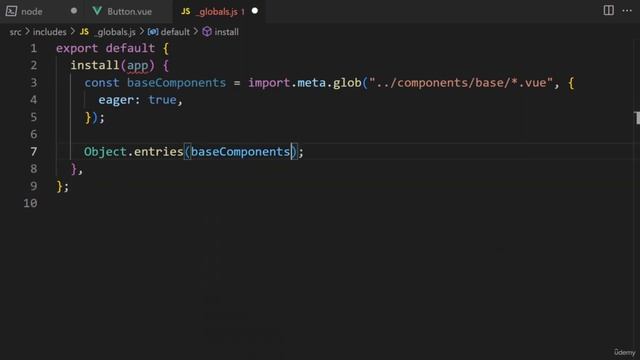This screenshot has height=360, width=640.
Task: Click the 'app' parameter with squiggle
Action: 138,66
